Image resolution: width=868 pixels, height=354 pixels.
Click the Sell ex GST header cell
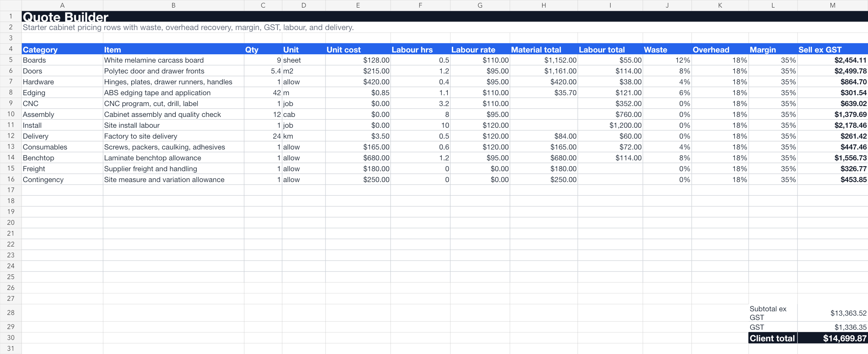833,49
